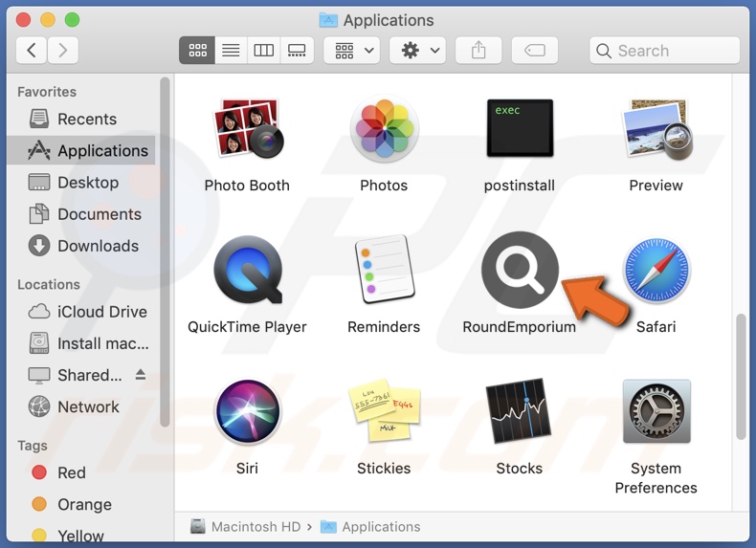The height and width of the screenshot is (548, 756).
Task: Select the Safari compass icon
Action: (656, 270)
